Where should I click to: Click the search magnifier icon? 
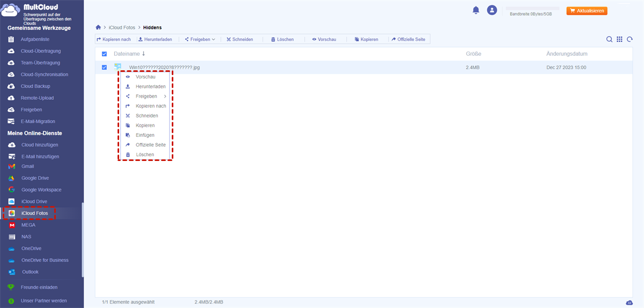point(609,39)
